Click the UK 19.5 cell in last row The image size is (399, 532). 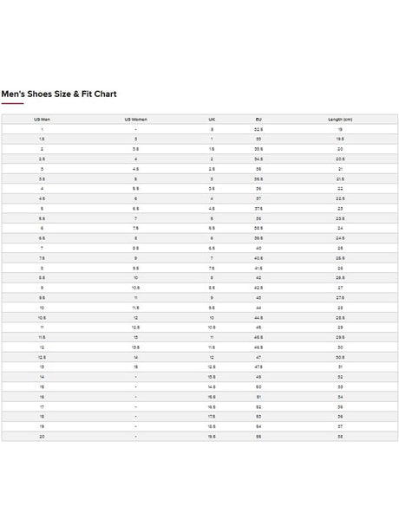tap(212, 437)
